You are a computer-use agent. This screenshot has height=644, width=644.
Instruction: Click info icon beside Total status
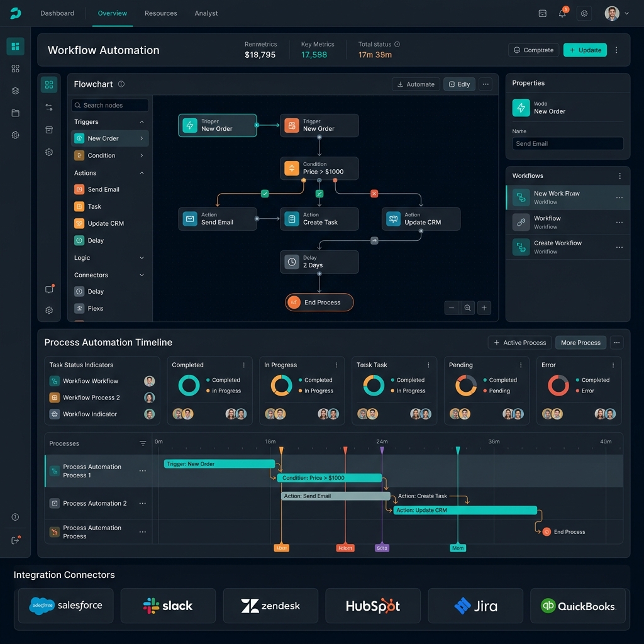(x=397, y=44)
